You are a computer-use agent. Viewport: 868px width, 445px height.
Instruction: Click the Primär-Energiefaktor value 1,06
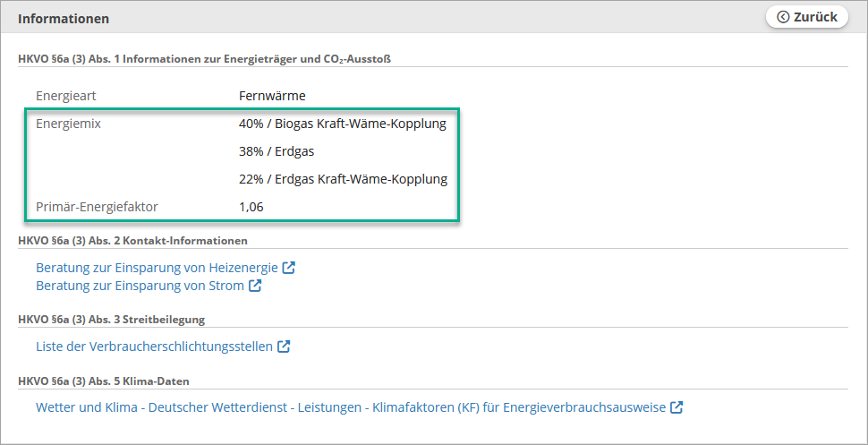point(251,207)
